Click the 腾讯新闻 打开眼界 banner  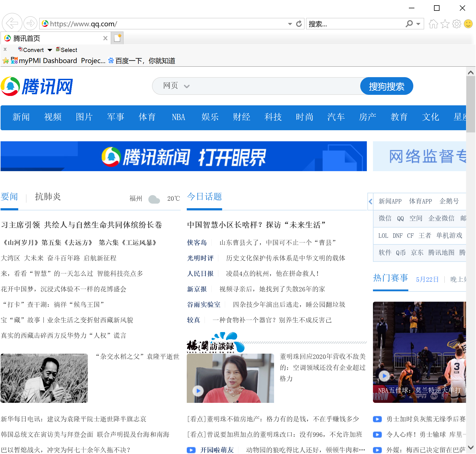pyautogui.click(x=184, y=156)
